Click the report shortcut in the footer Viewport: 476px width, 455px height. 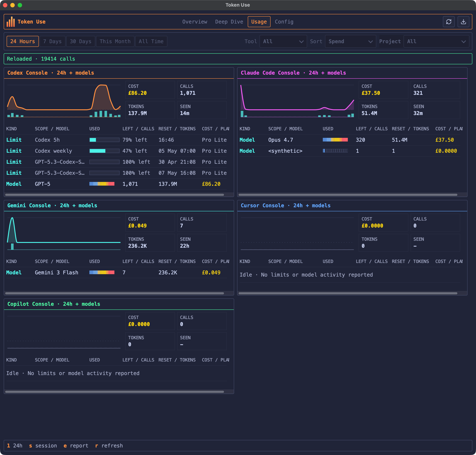[76, 446]
